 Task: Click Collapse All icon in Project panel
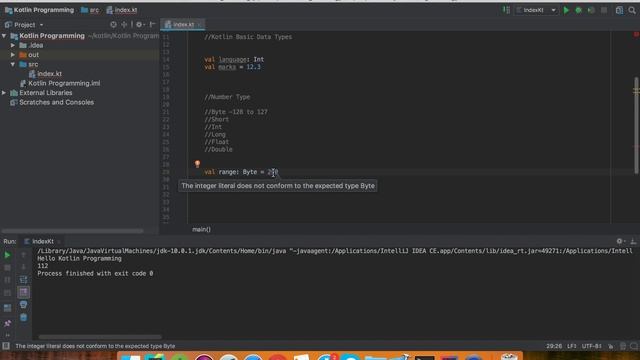pos(124,25)
